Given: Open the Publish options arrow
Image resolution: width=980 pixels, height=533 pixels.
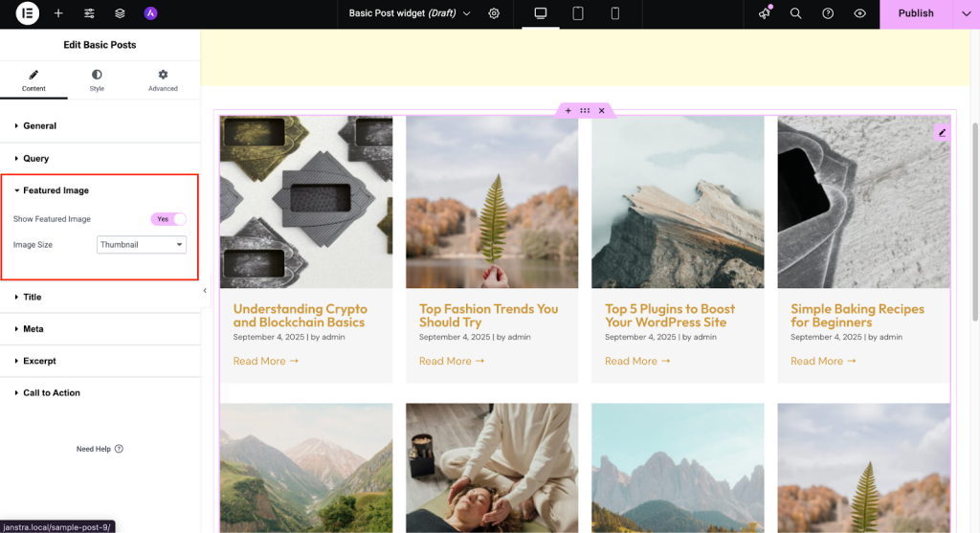Looking at the screenshot, I should [965, 13].
